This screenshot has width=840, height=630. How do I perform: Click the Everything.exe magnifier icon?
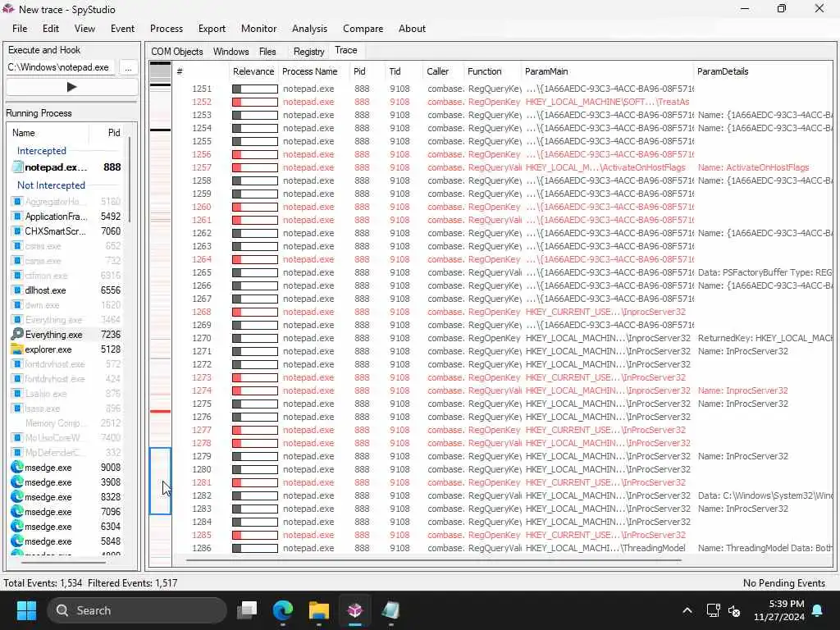(x=17, y=335)
